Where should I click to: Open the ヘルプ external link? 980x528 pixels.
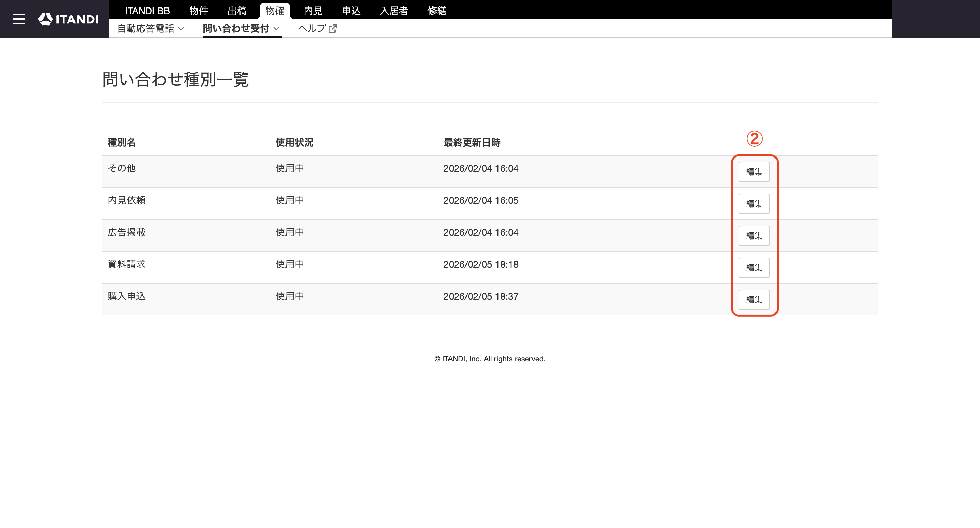(x=317, y=29)
